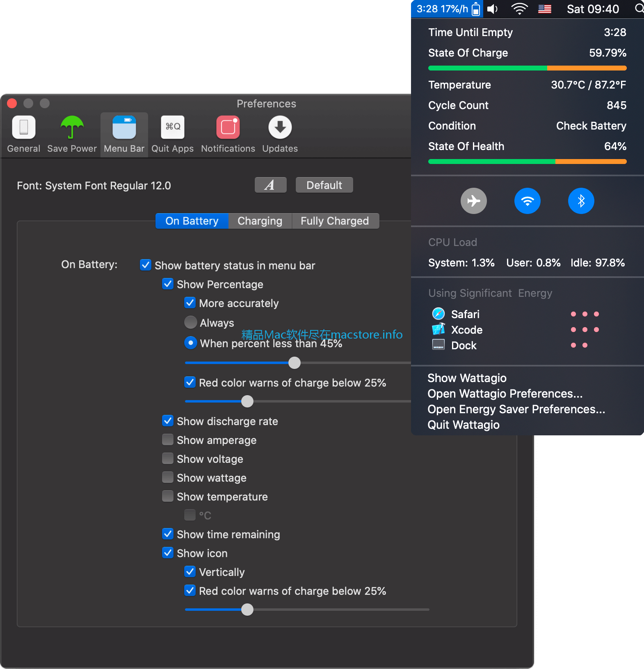Toggle the More accurately checkbox
The image size is (644, 669).
pos(190,303)
